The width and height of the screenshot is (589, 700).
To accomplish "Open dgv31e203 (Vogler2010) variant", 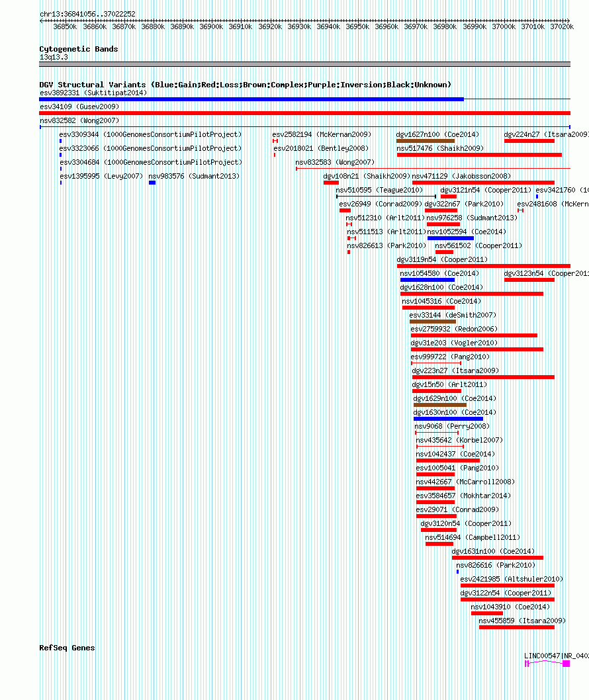I will [454, 343].
